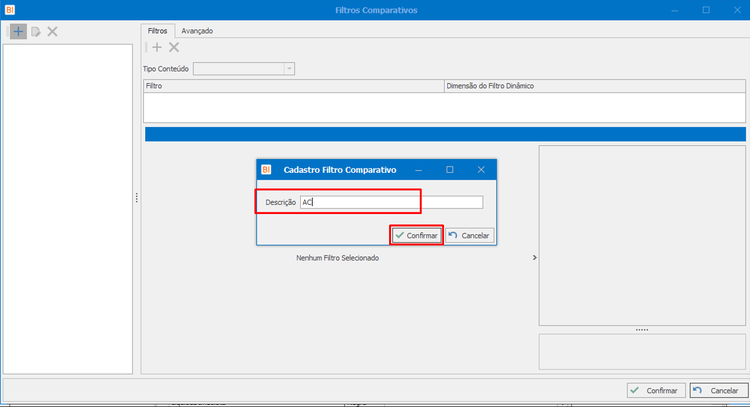The width and height of the screenshot is (750, 407).
Task: Click the BI logo in the dialog title
Action: coord(266,170)
